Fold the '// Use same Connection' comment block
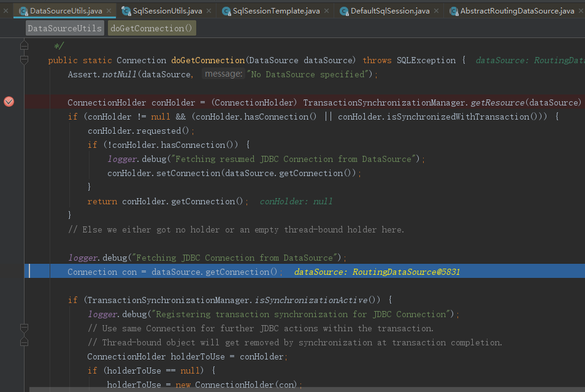 pos(24,328)
